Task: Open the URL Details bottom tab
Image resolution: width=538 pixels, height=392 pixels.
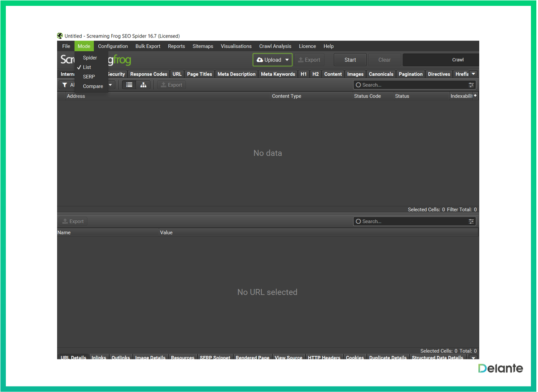Action: (73, 357)
